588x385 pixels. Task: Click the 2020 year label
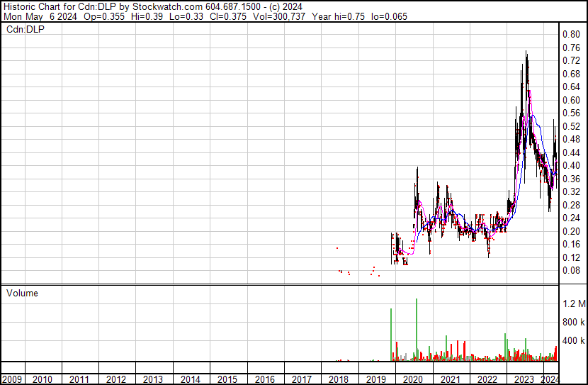pyautogui.click(x=412, y=379)
